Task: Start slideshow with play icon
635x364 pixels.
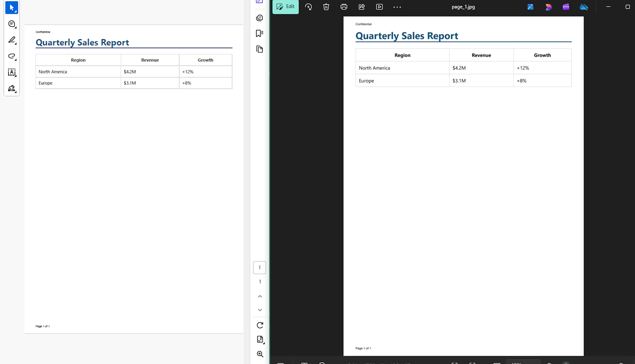Action: (x=380, y=7)
